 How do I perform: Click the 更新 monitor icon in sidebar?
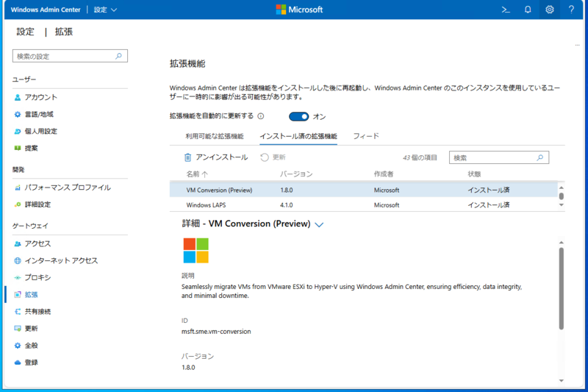[18, 329]
